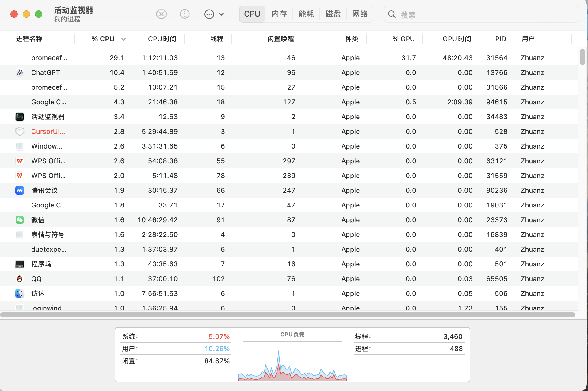Click the red CursorUI... process name
588x391 pixels.
[48, 131]
